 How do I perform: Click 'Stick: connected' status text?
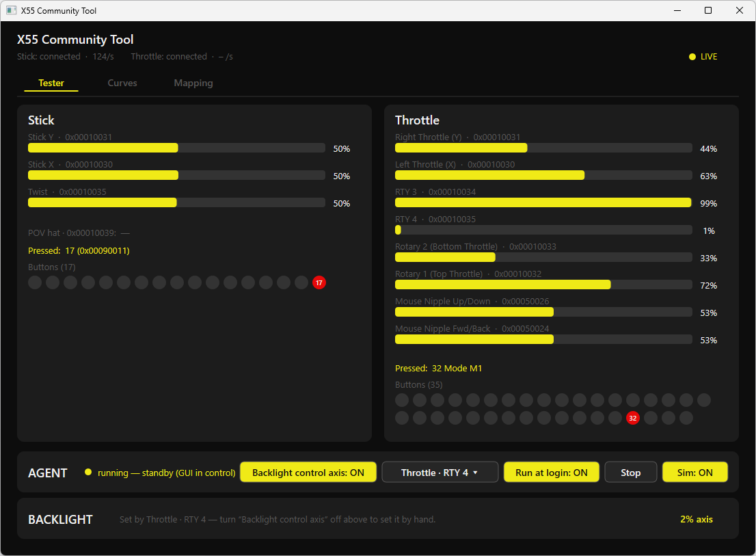click(x=49, y=56)
